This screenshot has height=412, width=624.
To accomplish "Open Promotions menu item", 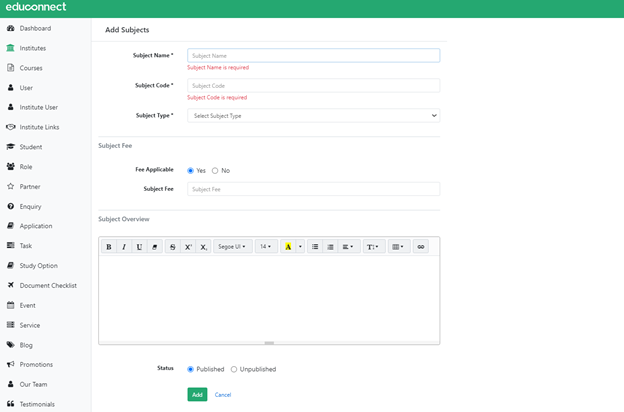I will (x=36, y=365).
